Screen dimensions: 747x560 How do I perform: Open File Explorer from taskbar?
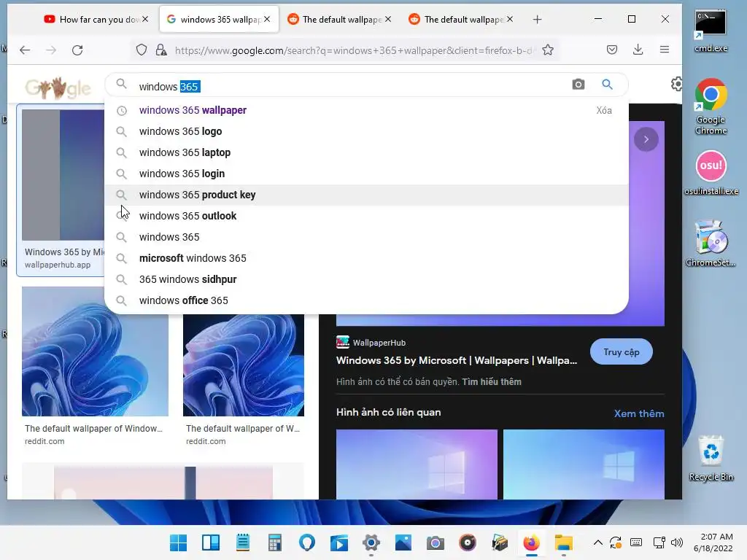pyautogui.click(x=564, y=542)
